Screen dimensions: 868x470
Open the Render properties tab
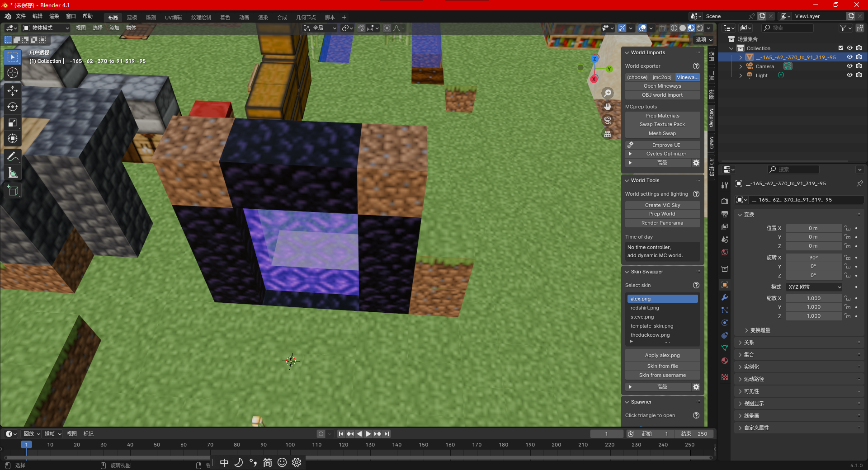tap(725, 201)
